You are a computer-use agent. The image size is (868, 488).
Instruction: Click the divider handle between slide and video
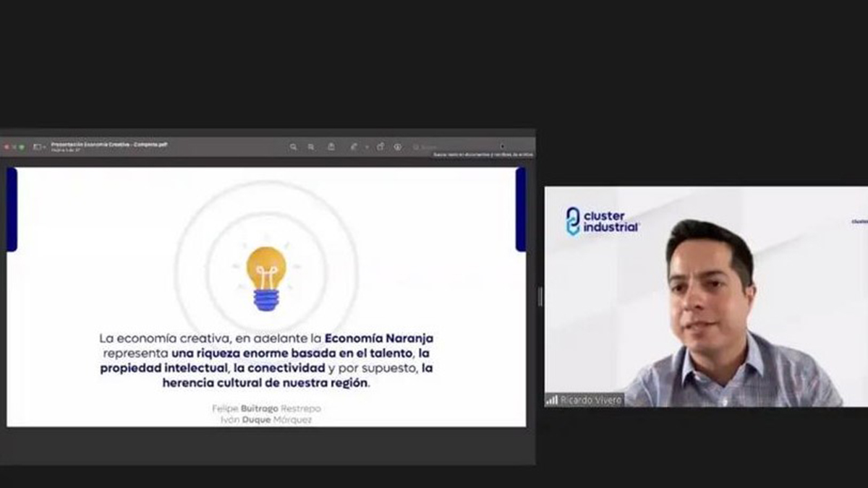[540, 296]
